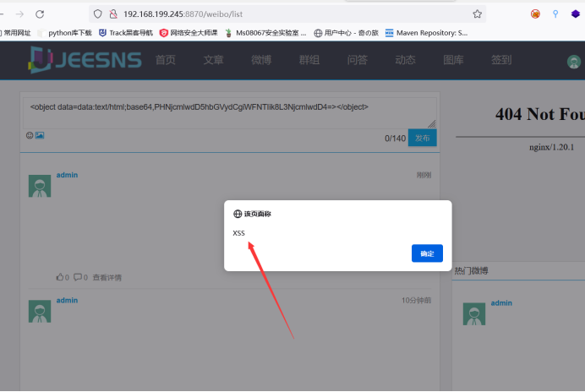Viewport: 585px width, 392px height.
Task: Open the Ms08067安全实验室 bookmark
Action: (265, 33)
